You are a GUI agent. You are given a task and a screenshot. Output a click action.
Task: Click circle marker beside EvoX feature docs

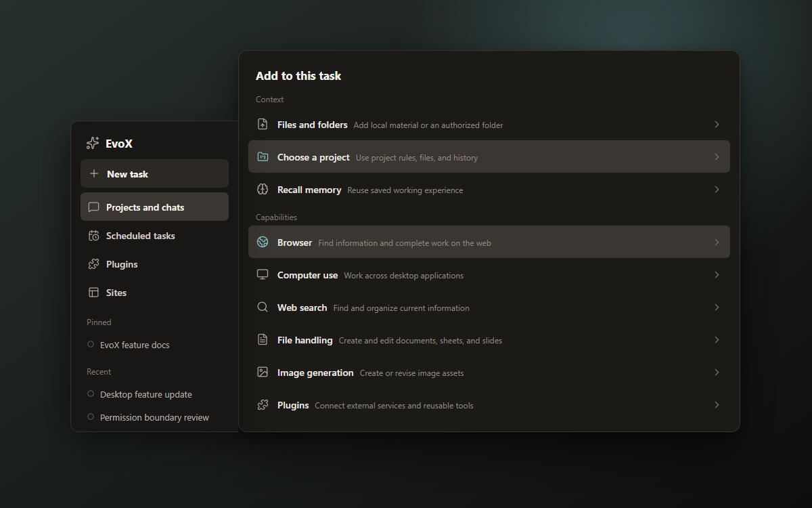pos(91,344)
